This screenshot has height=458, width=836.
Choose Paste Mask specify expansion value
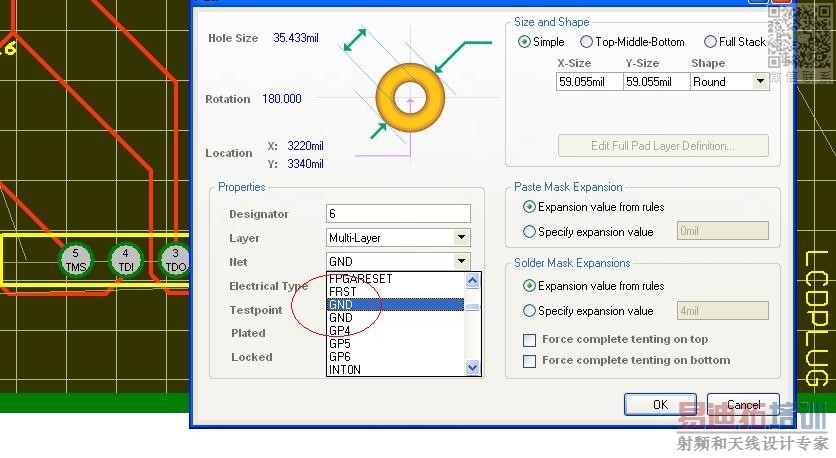[x=588, y=232]
